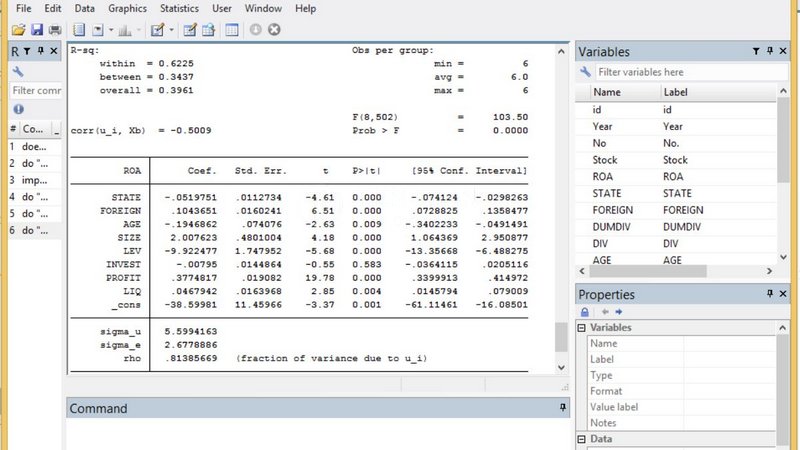Click inside the Command input area

click(316, 434)
